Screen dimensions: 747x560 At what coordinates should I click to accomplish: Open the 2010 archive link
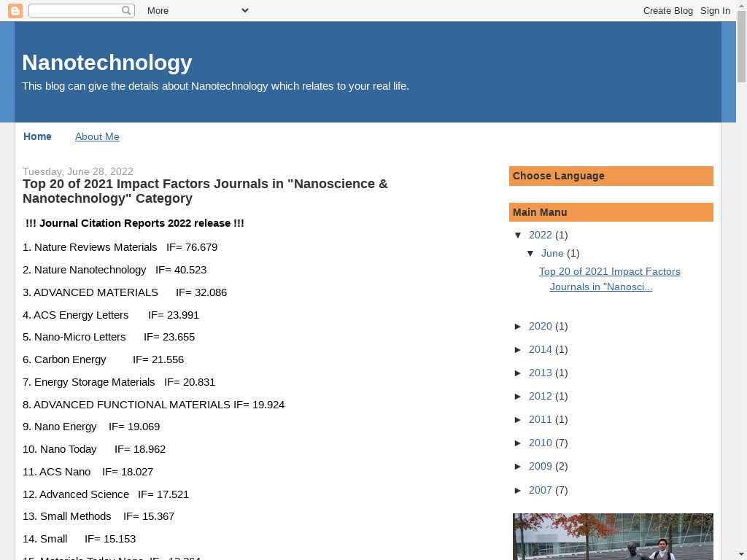pyautogui.click(x=541, y=443)
